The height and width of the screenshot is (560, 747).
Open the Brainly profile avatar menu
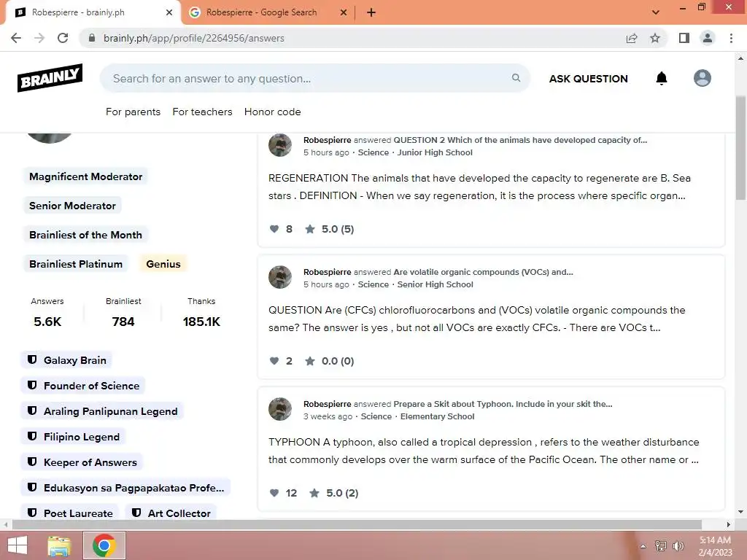[703, 78]
